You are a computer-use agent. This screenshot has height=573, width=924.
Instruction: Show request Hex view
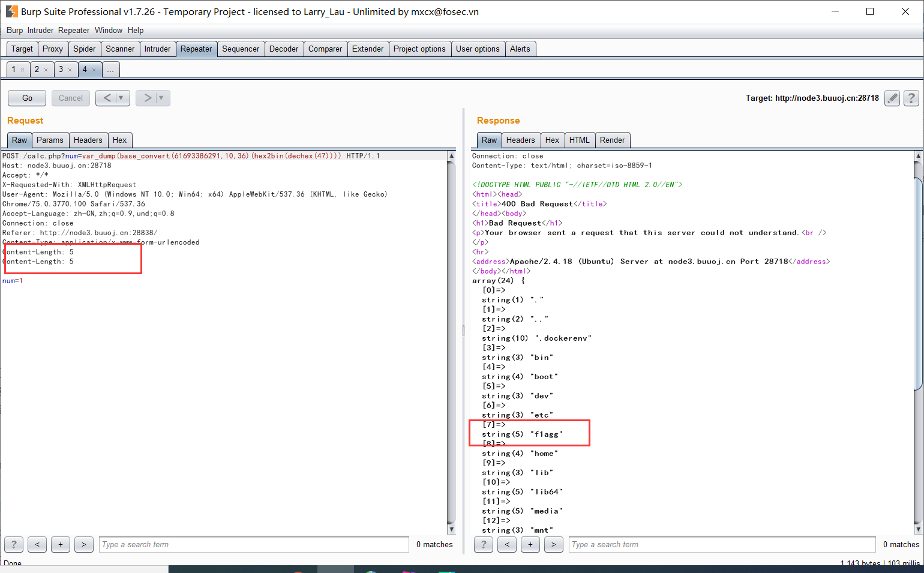click(x=120, y=140)
